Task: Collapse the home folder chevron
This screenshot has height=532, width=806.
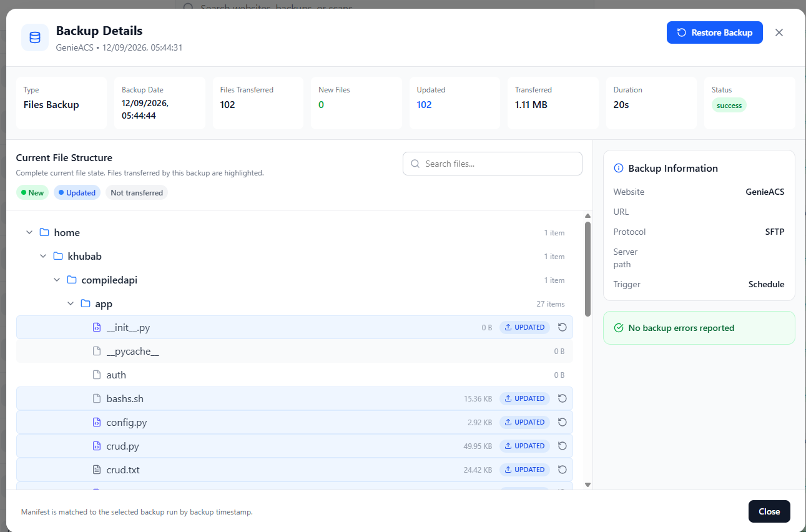Action: [29, 232]
